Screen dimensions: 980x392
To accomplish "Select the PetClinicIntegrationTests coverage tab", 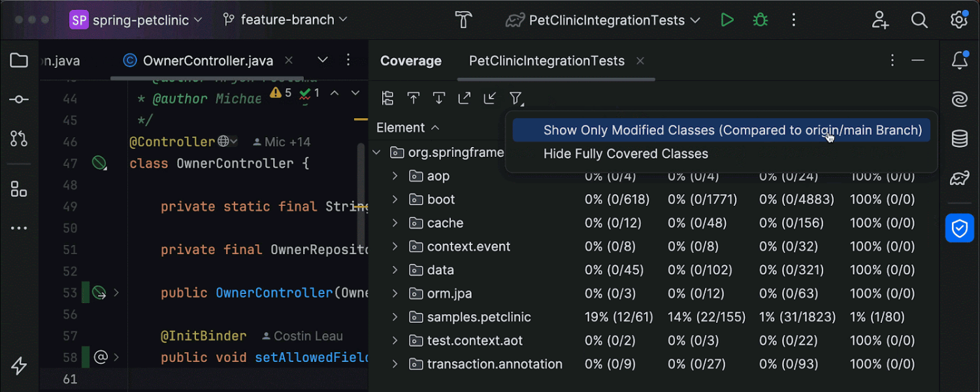I will pyautogui.click(x=546, y=61).
